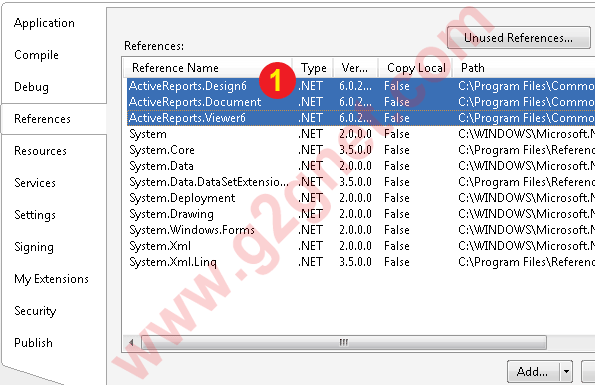Click the path of ActiveReports.Viewer6

[x=526, y=118]
